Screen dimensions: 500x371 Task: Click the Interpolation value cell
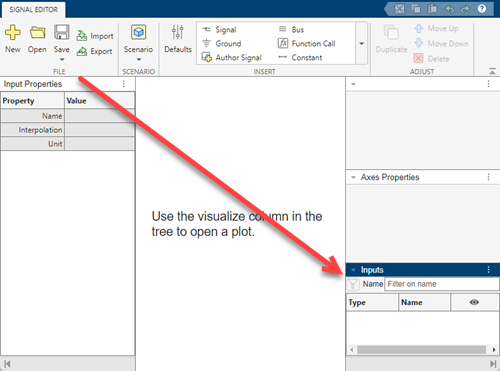coord(100,130)
